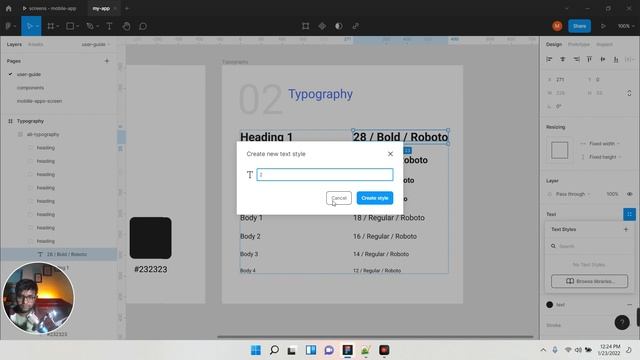Click the Create link icon in toolbar

[356, 26]
